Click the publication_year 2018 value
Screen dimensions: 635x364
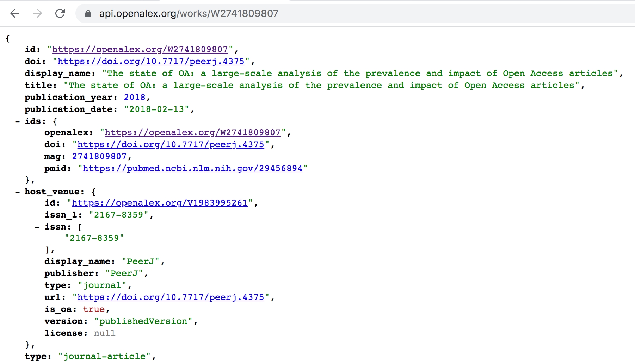135,97
